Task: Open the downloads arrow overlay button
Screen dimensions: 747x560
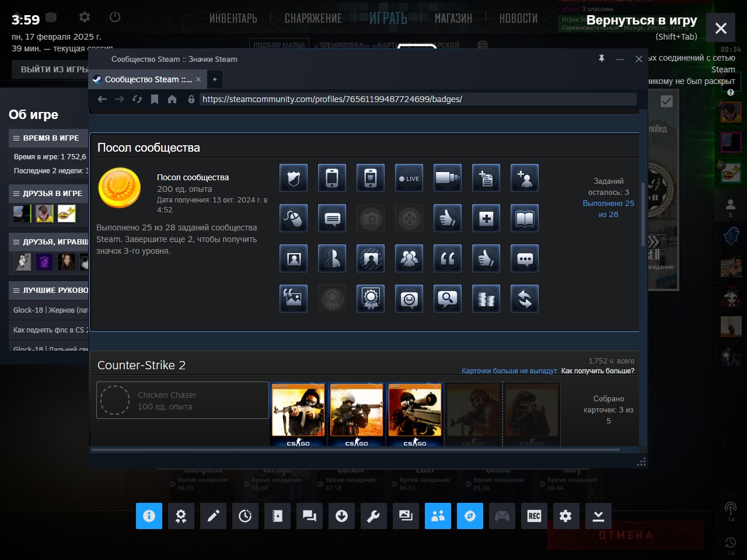Action: click(341, 516)
